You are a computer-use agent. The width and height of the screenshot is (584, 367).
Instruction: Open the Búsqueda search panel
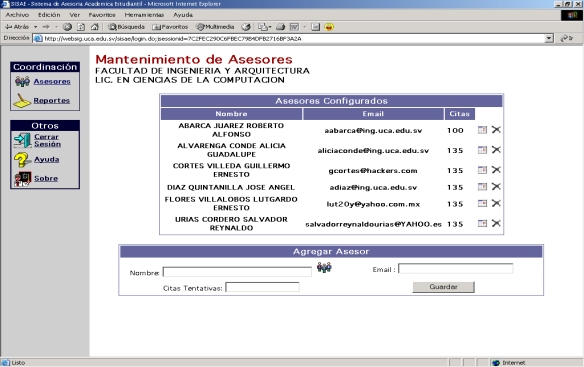point(126,27)
